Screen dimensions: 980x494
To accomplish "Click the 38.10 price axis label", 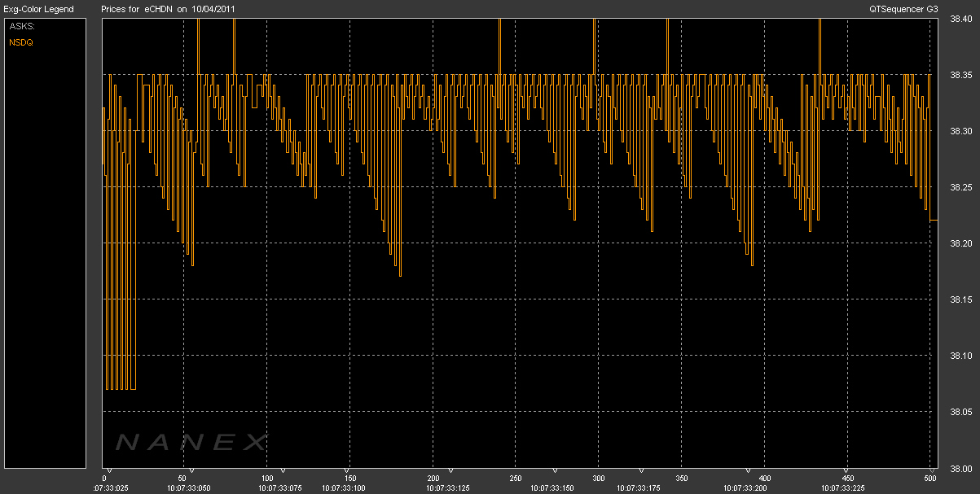I will tap(961, 356).
